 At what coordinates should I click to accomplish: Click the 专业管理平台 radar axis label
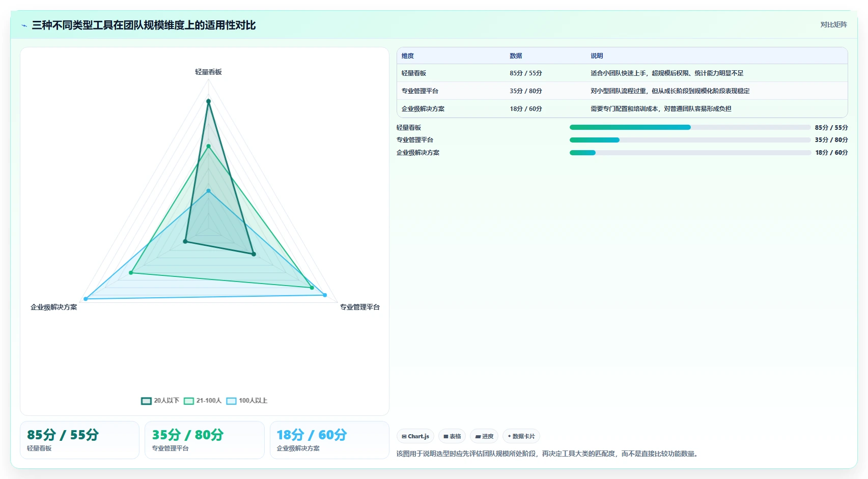point(360,307)
